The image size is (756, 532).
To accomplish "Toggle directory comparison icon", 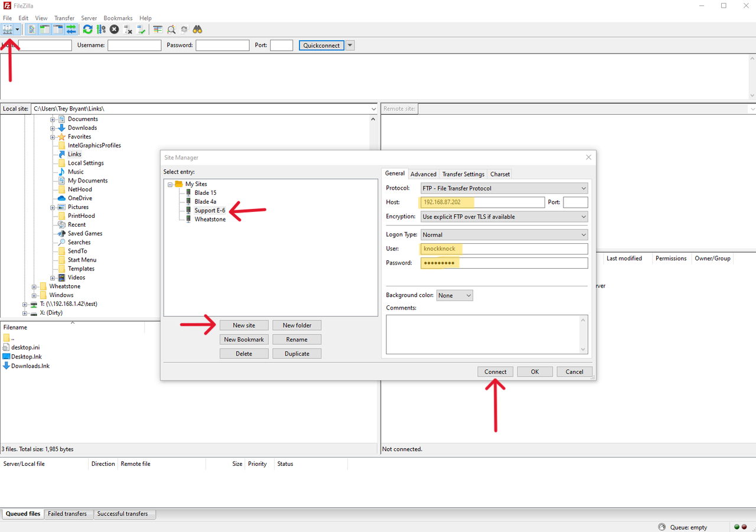I will 171,29.
